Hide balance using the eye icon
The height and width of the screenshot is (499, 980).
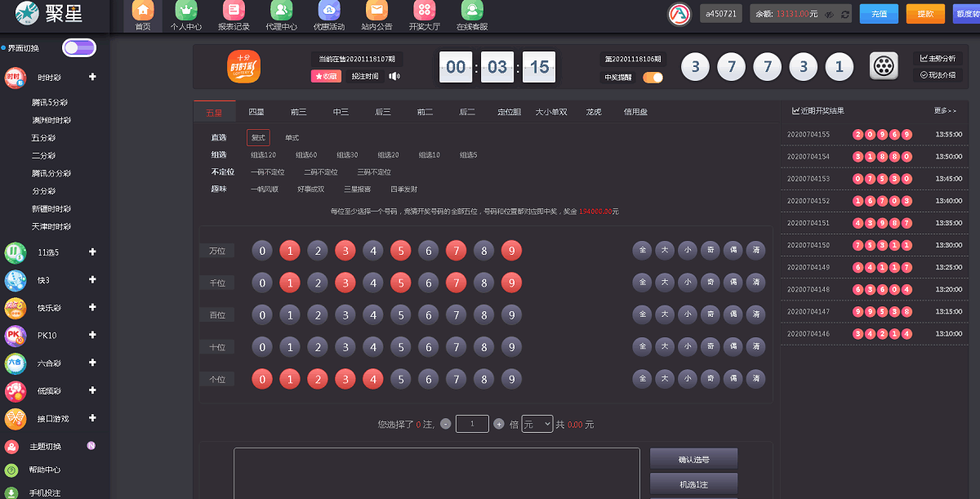click(829, 15)
